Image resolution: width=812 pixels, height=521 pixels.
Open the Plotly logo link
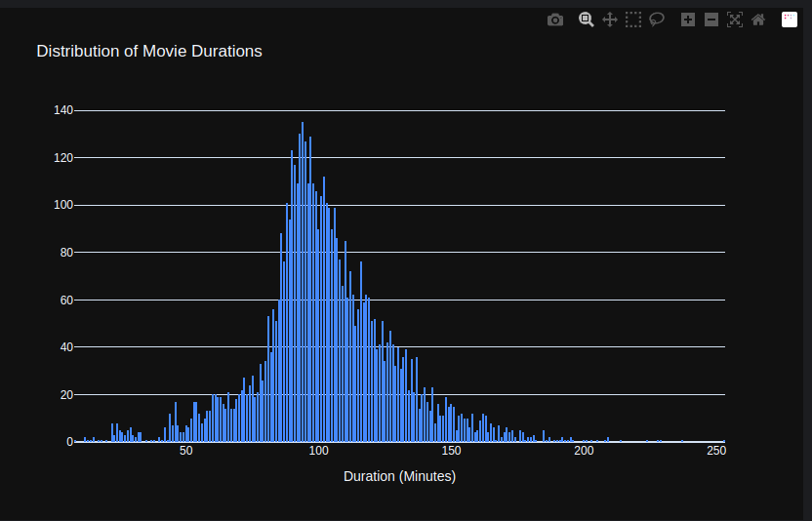tap(790, 20)
